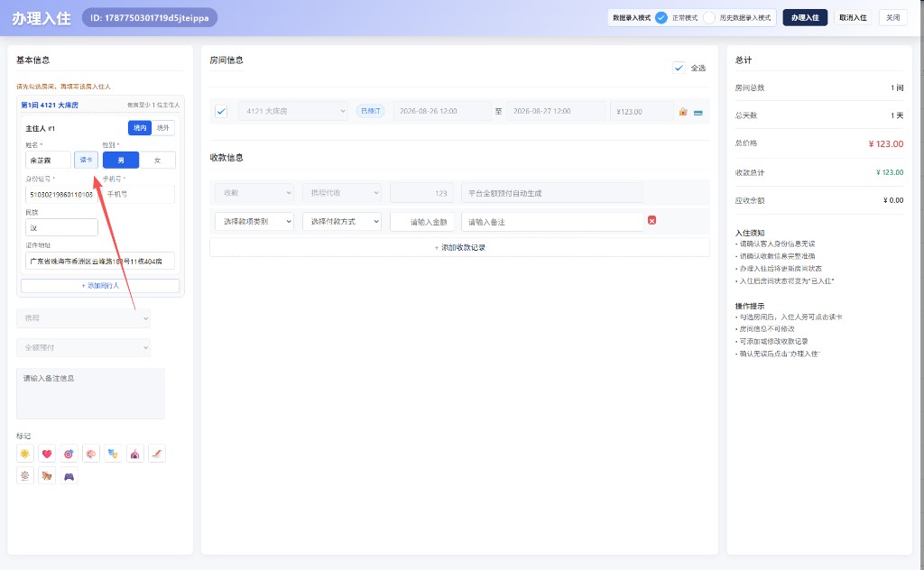The width and height of the screenshot is (924, 570).
Task: Select the purple game controller marker icon
Action: tap(69, 476)
